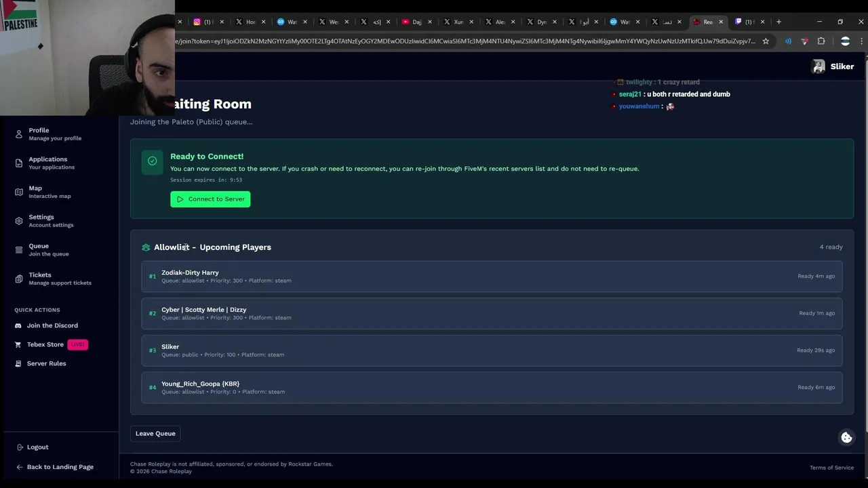Bookmark this page with the star icon
The image size is (868, 488).
coord(766,41)
